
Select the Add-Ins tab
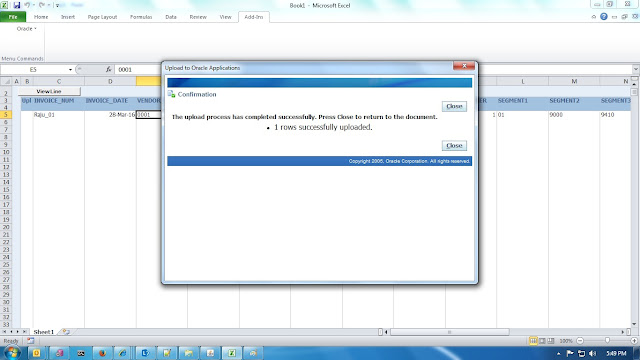(x=253, y=17)
